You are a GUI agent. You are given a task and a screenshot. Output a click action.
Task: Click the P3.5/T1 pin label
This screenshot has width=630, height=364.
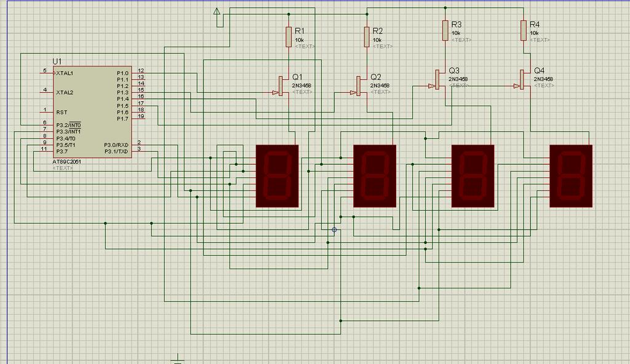point(66,145)
